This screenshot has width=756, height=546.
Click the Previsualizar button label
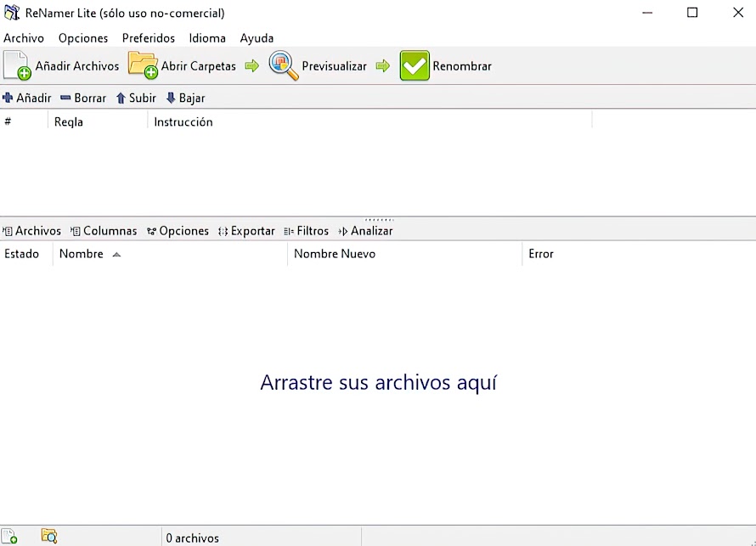click(334, 66)
